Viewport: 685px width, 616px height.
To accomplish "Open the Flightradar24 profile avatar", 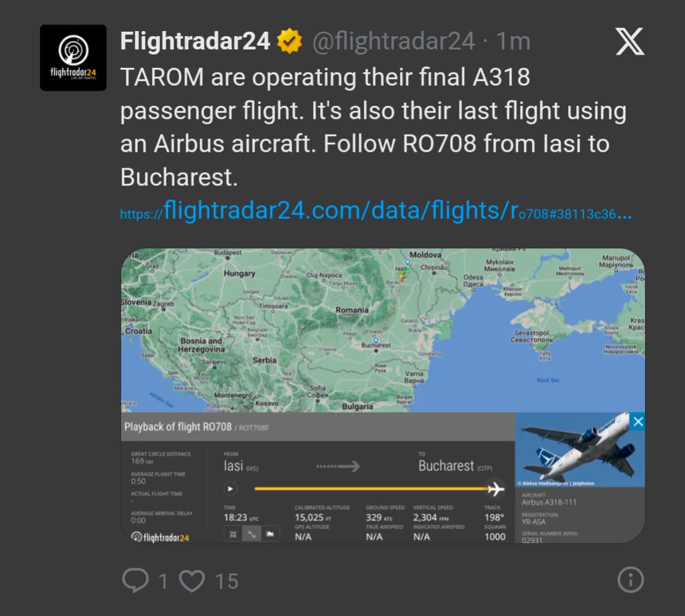I will coord(73,58).
